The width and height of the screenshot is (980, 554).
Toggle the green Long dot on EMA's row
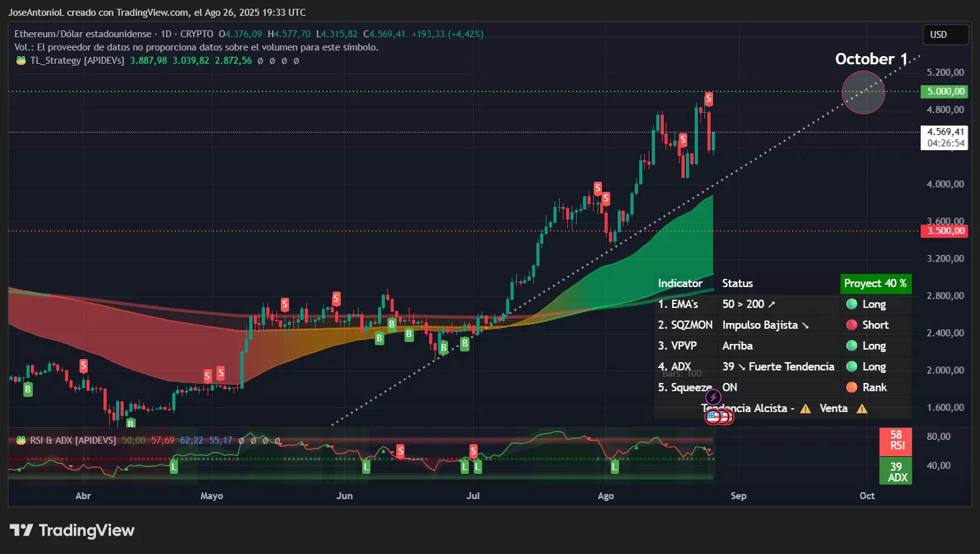pos(851,304)
